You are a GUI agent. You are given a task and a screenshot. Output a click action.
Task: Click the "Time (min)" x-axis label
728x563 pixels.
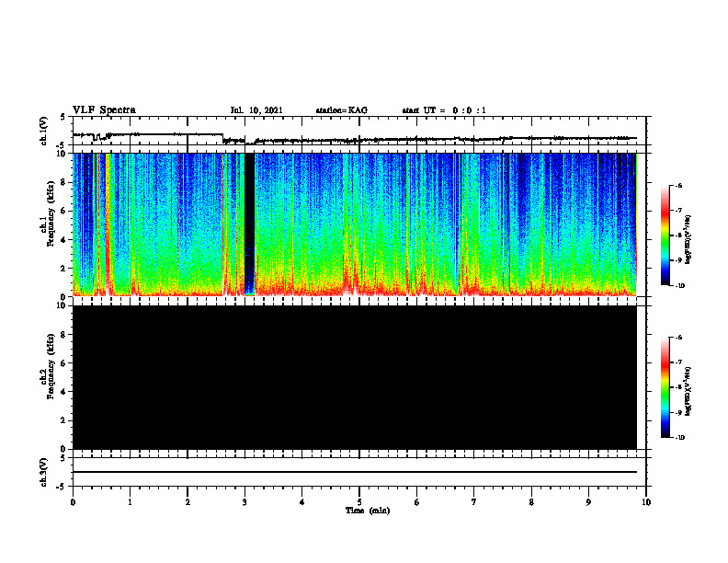pyautogui.click(x=368, y=511)
